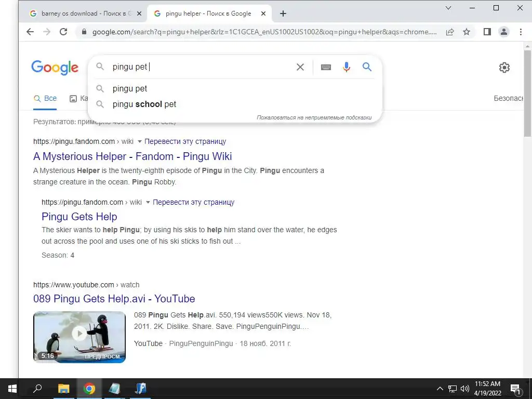532x399 pixels.
Task: Open the Chrome three-dot menu
Action: click(521, 32)
